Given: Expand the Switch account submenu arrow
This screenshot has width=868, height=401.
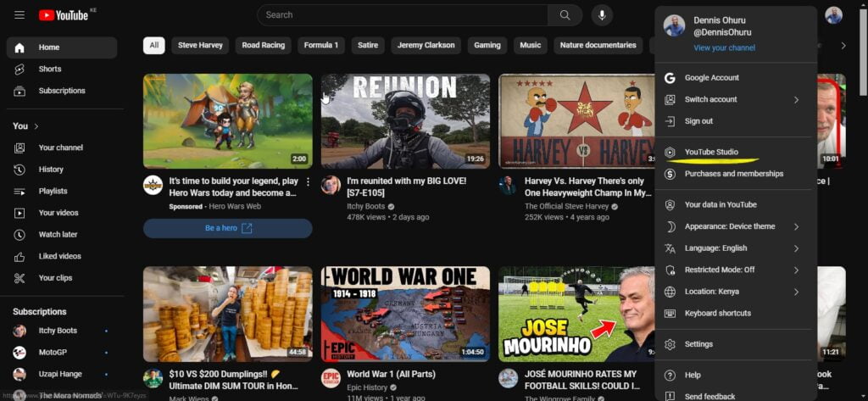Looking at the screenshot, I should [796, 100].
